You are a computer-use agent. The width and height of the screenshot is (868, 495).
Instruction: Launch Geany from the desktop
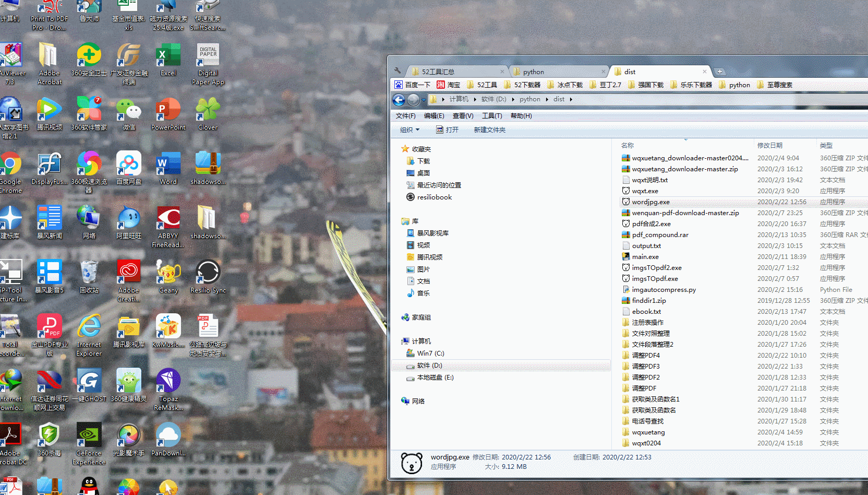[168, 277]
